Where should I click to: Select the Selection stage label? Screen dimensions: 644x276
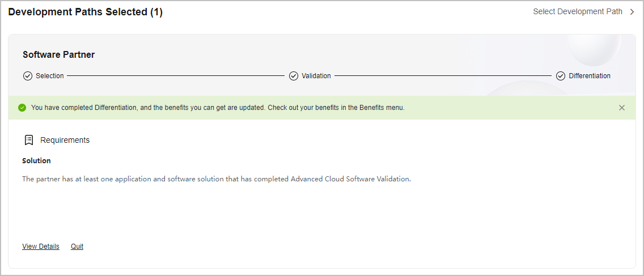[50, 76]
